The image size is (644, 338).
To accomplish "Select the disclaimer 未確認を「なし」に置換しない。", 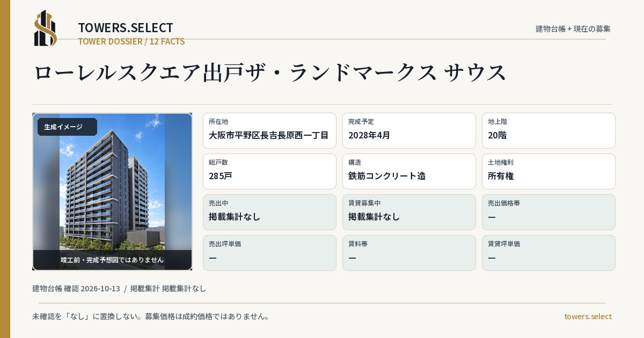I will 87,317.
